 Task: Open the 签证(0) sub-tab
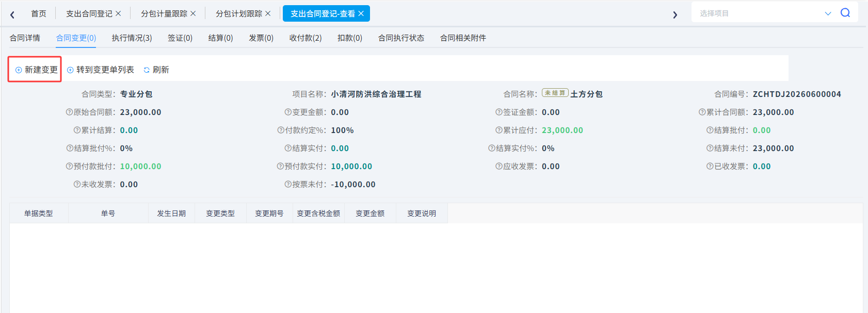(180, 38)
